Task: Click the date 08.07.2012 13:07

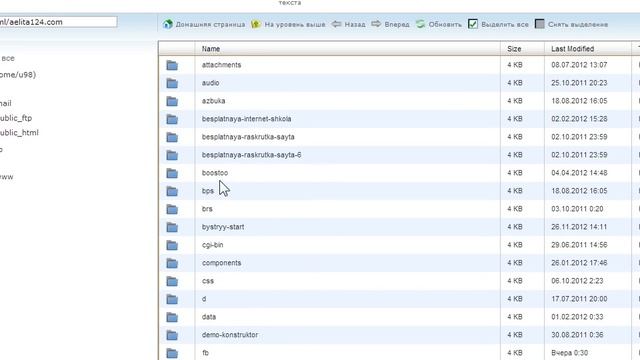Action: pyautogui.click(x=579, y=65)
